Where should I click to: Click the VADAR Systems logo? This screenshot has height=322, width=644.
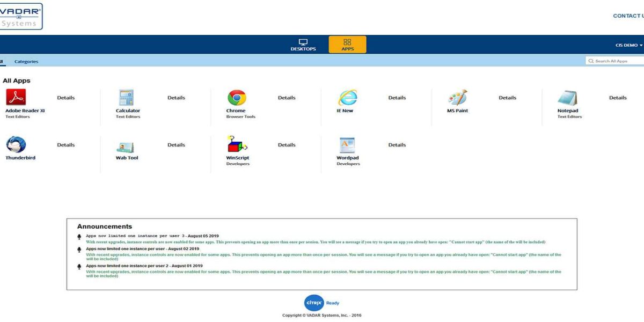pyautogui.click(x=21, y=17)
